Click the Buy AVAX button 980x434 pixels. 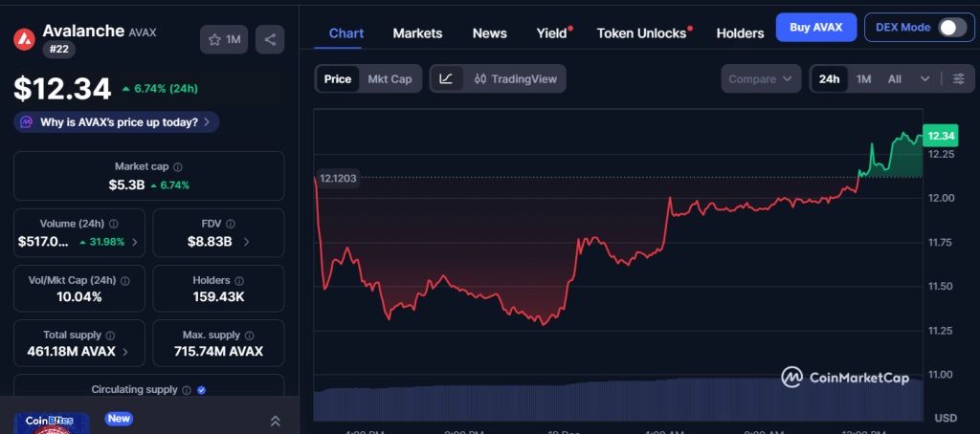815,27
